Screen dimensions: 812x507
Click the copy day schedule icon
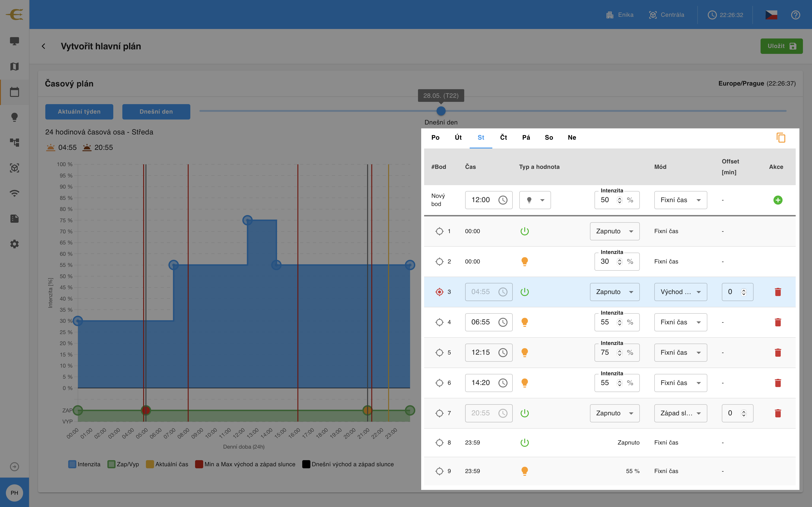point(781,137)
